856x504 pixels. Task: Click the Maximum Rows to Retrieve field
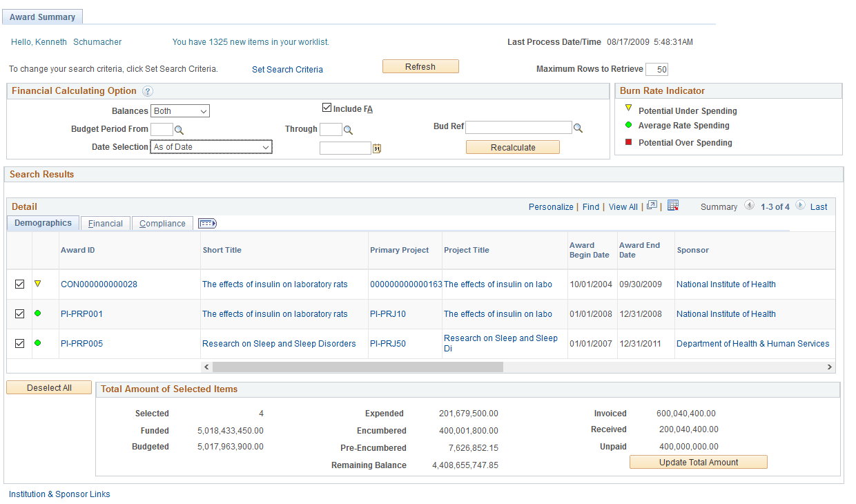pyautogui.click(x=656, y=69)
